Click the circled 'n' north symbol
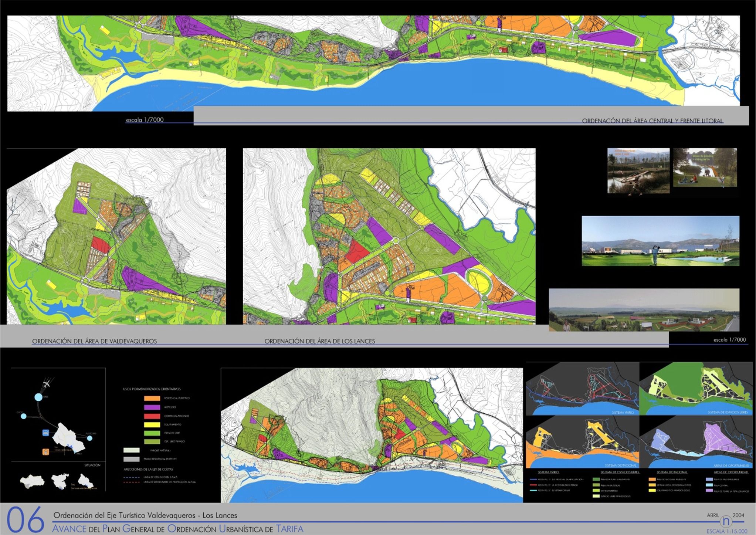This screenshot has height=535, width=756. (726, 521)
